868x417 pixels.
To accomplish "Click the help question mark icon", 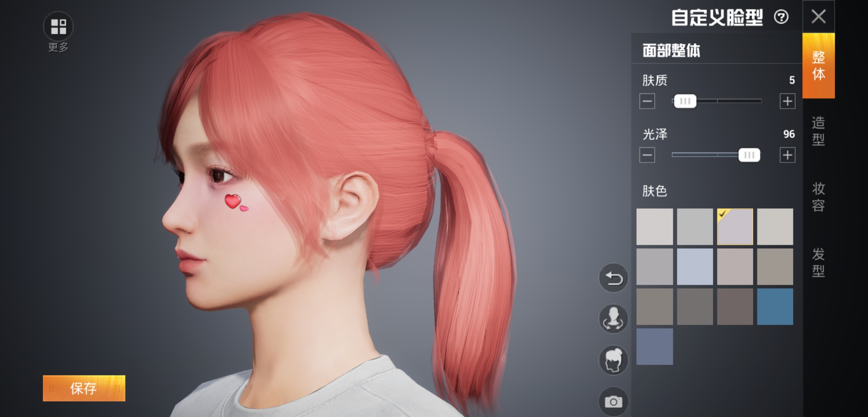I will pos(781,17).
